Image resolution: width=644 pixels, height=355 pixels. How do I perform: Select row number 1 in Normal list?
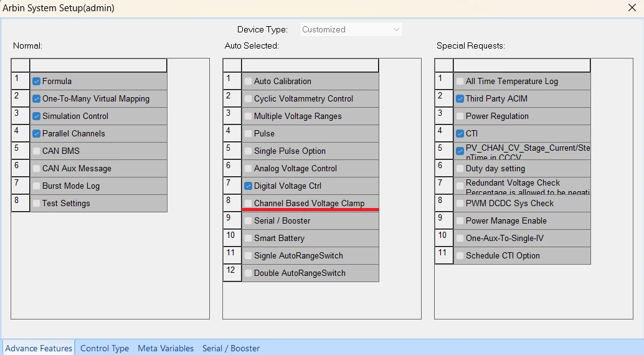(21, 81)
